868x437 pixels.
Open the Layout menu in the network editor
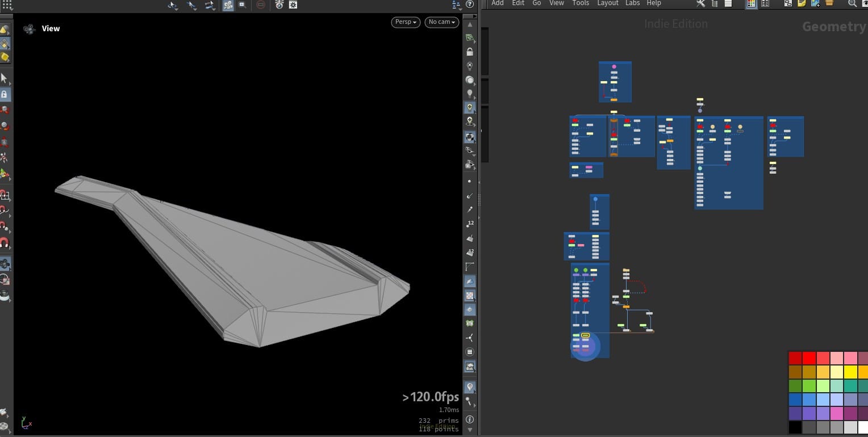pyautogui.click(x=607, y=3)
